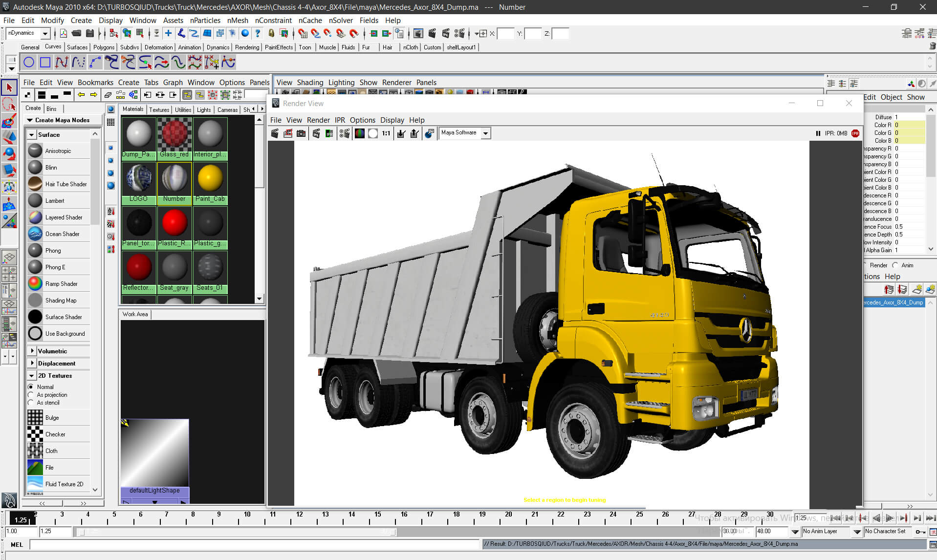Click the Lasso Select tool in toolbox
This screenshot has height=560, width=937.
(9, 104)
